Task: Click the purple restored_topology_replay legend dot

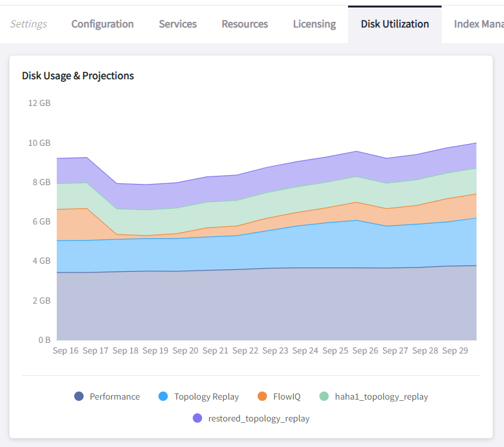Action: pos(197,418)
